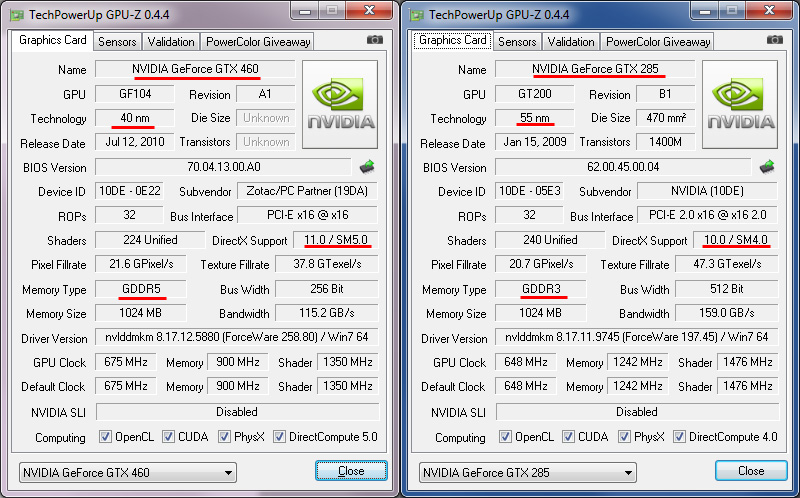Save BIOS using chip icon beside 70.04.13.00.A0
Viewport: 800px width, 498px height.
click(x=367, y=166)
